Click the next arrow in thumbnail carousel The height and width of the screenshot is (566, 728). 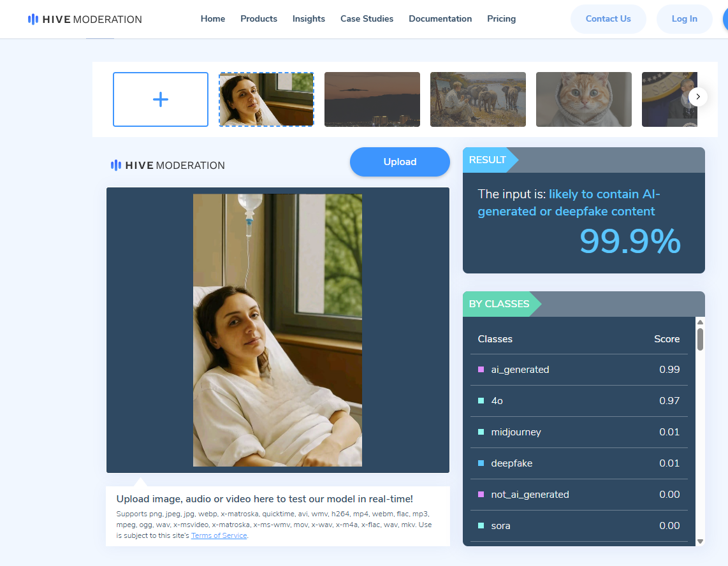click(x=698, y=97)
